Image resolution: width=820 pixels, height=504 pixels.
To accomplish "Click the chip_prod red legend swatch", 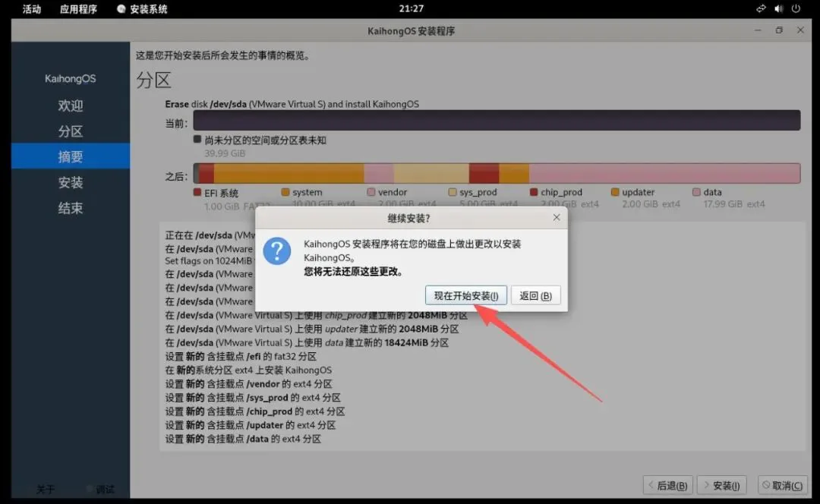I will [534, 192].
